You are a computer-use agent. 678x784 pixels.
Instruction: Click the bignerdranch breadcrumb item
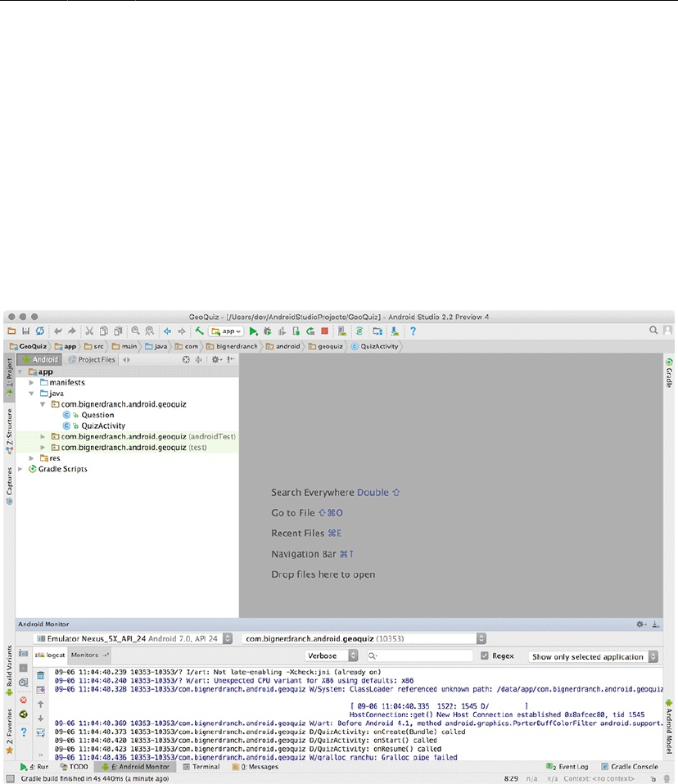pyautogui.click(x=233, y=346)
